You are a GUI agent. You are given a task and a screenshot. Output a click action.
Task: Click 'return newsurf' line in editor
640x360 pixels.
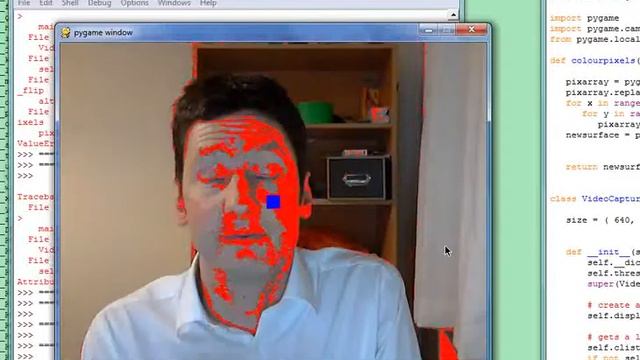point(602,167)
